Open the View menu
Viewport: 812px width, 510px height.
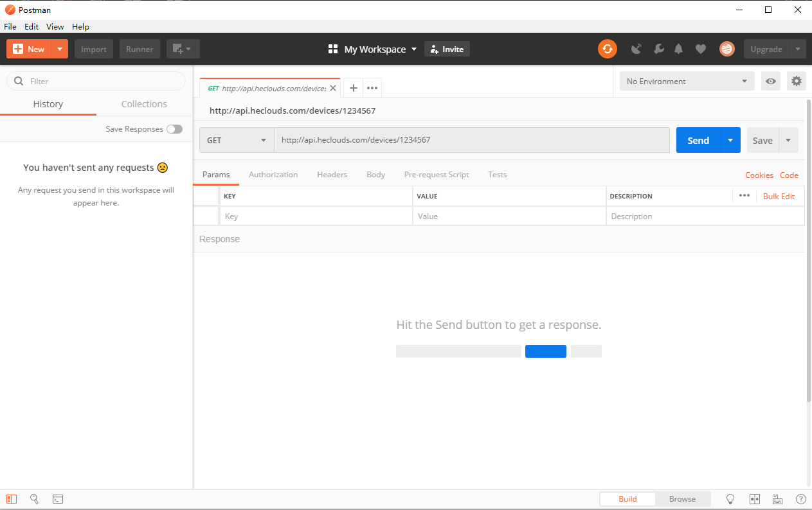point(55,26)
